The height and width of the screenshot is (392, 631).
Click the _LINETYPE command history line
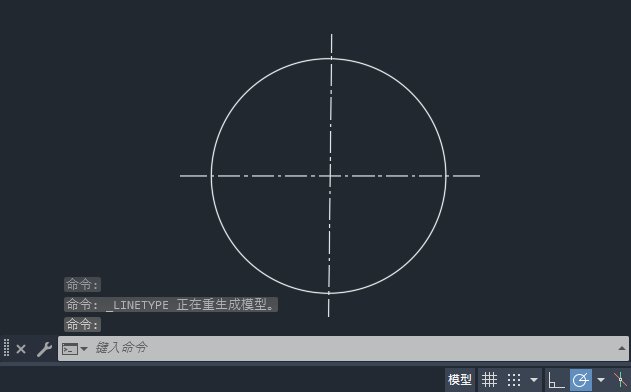pyautogui.click(x=171, y=305)
